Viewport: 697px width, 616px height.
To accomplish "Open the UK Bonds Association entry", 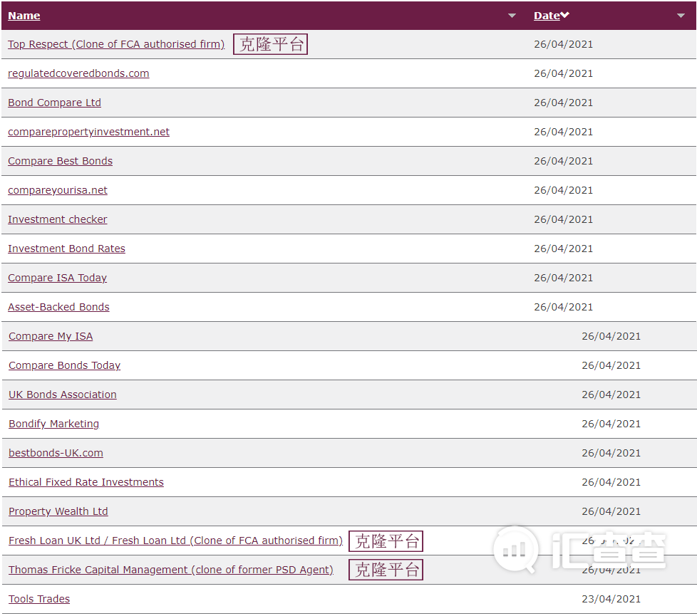I will tap(63, 395).
